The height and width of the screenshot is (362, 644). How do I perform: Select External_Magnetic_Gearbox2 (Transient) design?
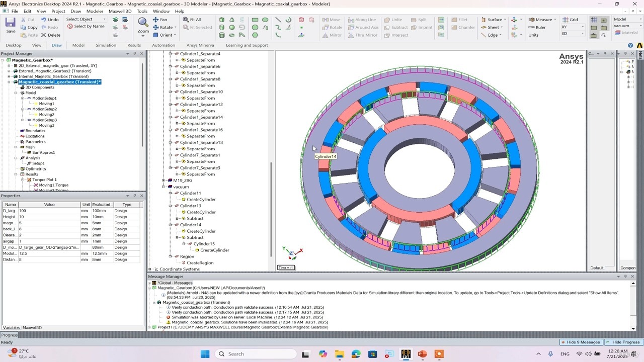55,71
